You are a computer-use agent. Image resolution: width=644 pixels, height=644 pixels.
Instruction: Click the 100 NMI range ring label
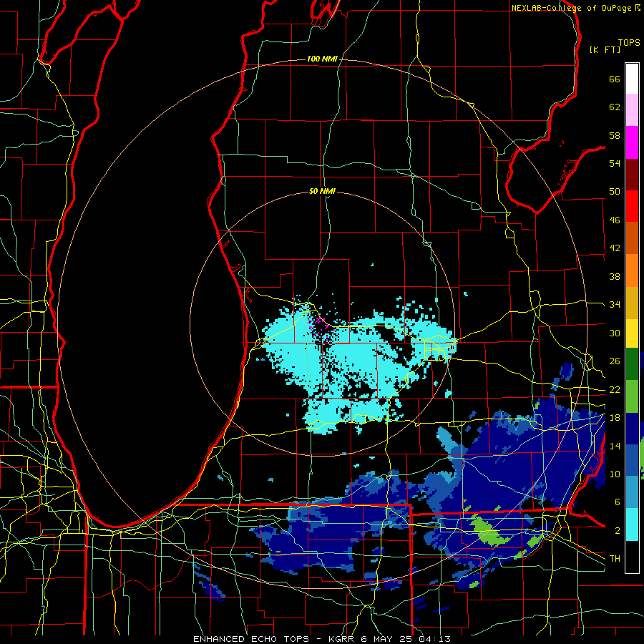coord(322,59)
